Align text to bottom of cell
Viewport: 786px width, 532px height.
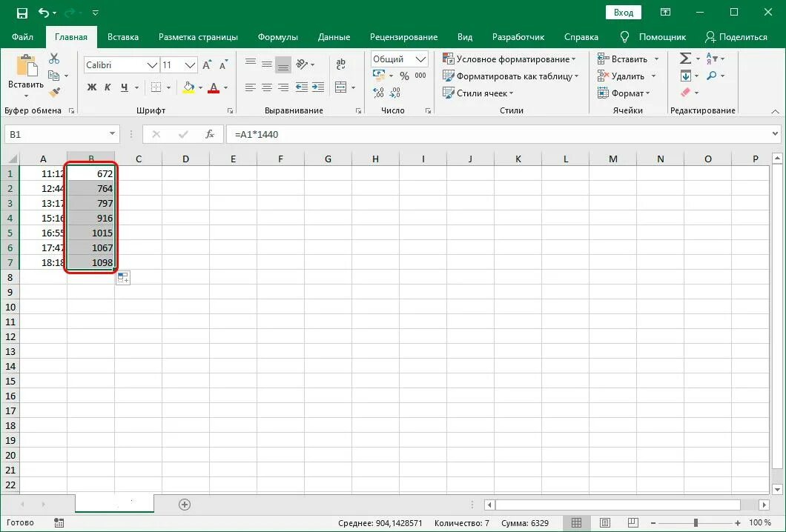coord(283,64)
